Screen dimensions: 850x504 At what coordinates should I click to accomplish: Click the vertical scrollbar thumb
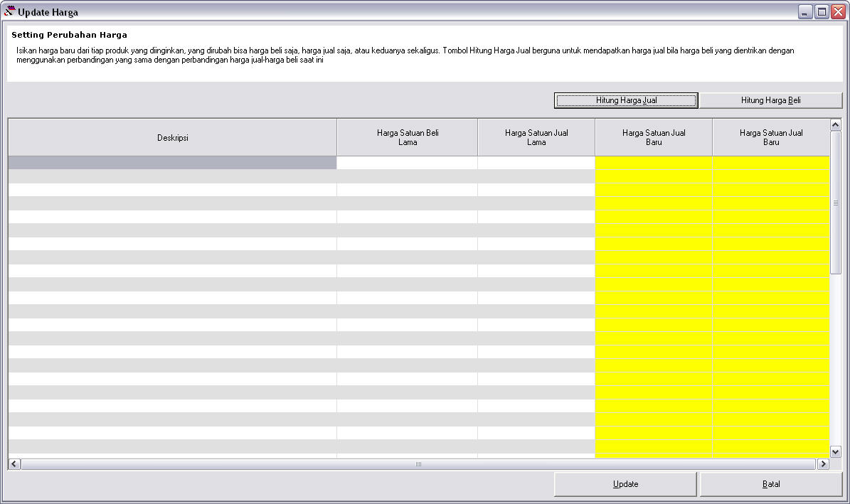[835, 202]
